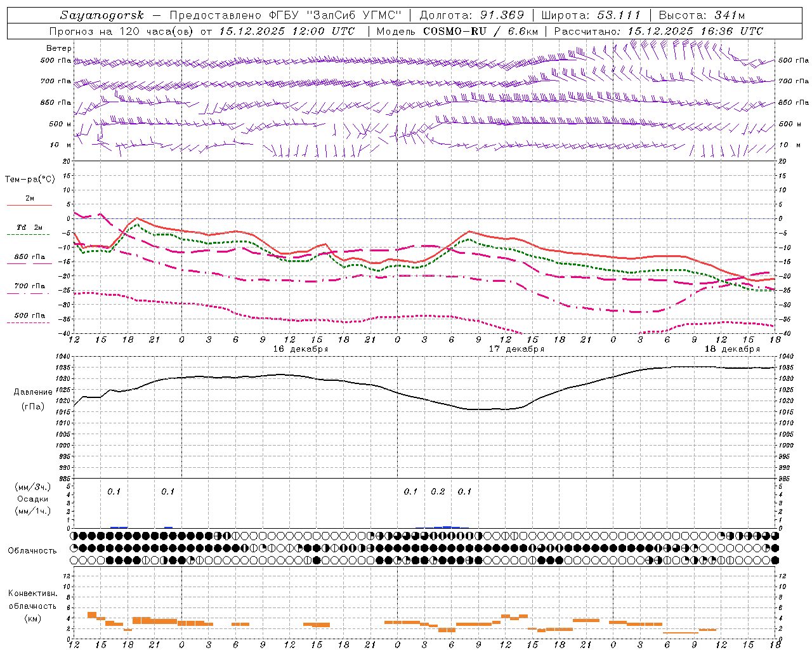This screenshot has width=812, height=650.
Task: Click the '(мм/1ч.)' precipitation unit label
Action: point(33,511)
